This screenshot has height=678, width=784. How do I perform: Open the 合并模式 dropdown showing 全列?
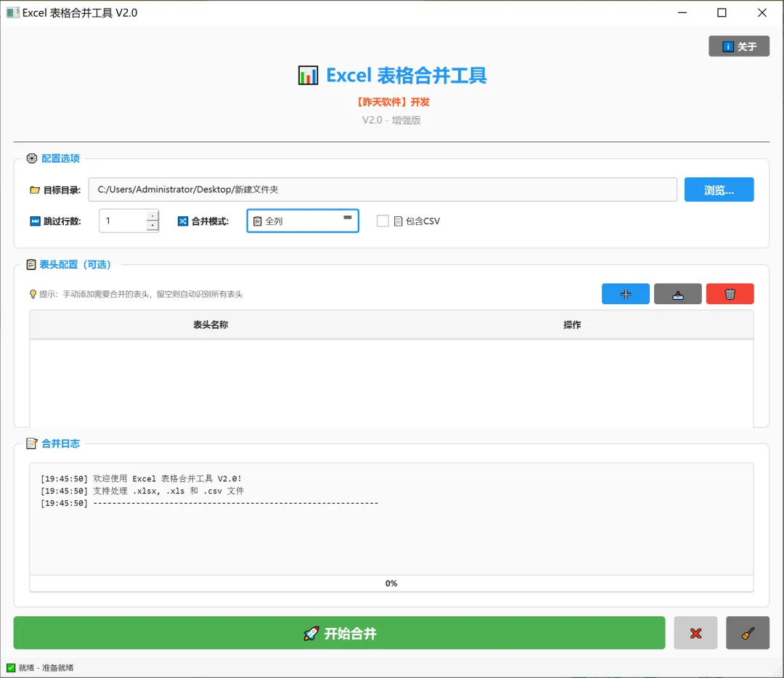(x=303, y=221)
